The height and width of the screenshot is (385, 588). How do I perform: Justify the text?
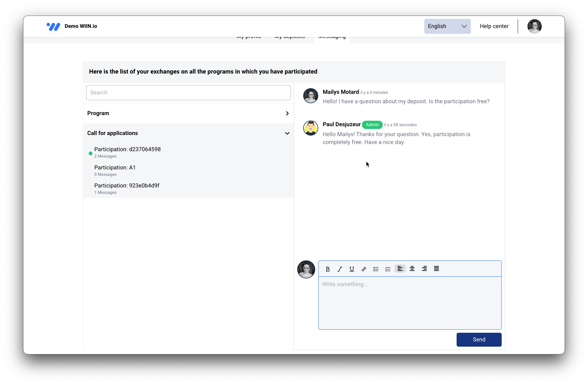436,269
